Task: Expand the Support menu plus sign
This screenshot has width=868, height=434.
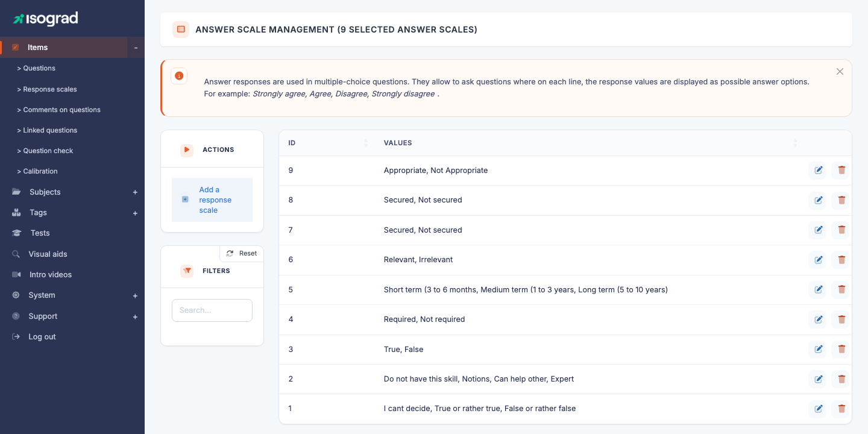Action: tap(135, 316)
